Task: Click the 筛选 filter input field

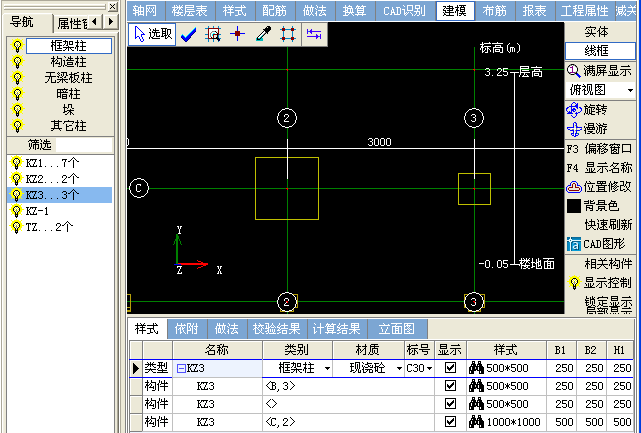Action: click(83, 145)
